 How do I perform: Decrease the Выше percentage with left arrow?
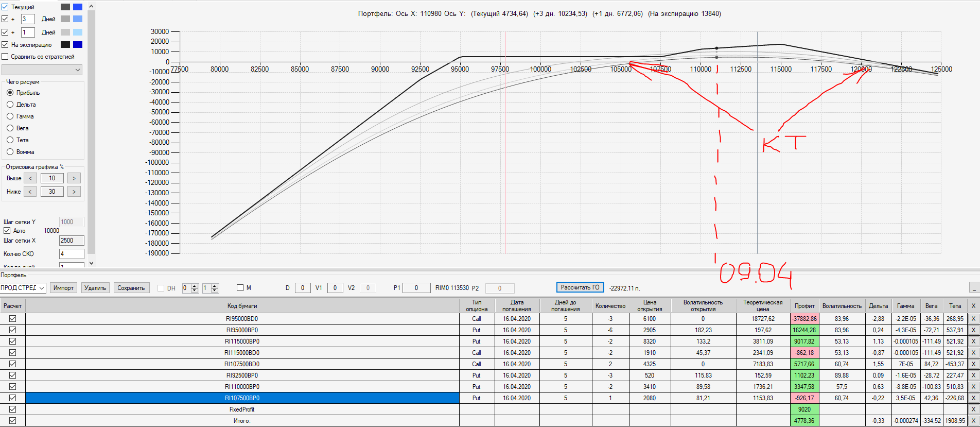pyautogui.click(x=30, y=178)
